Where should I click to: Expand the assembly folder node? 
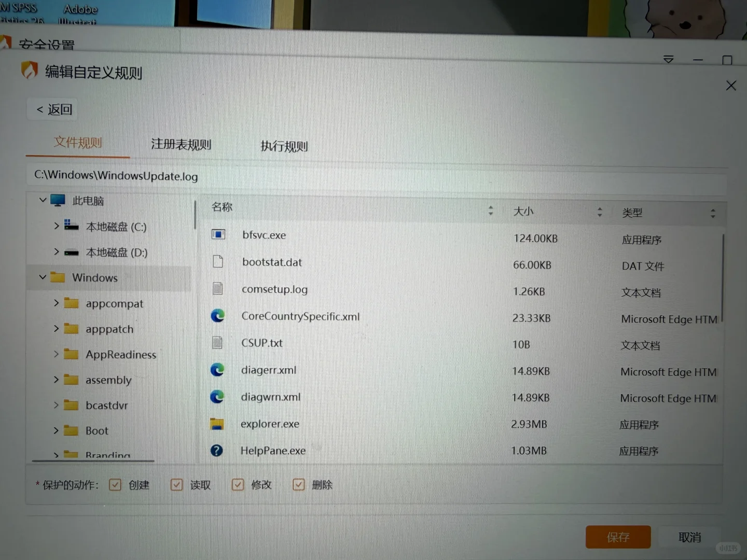coord(57,380)
